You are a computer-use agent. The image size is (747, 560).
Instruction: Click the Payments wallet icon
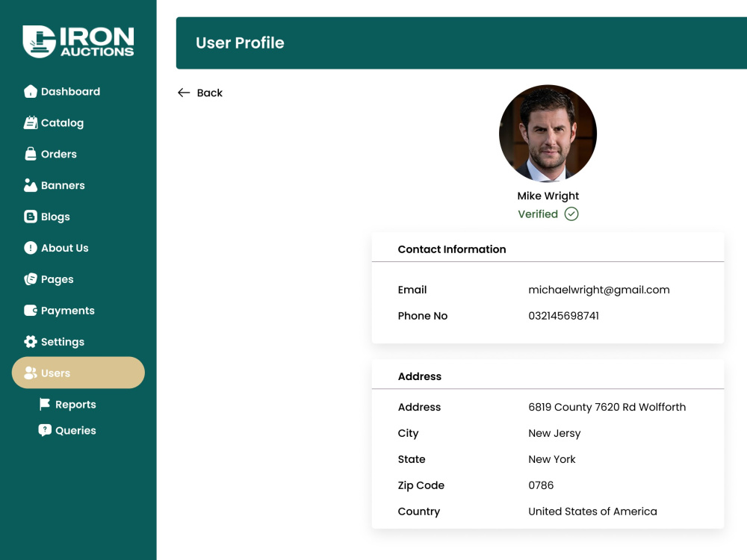[x=31, y=311]
